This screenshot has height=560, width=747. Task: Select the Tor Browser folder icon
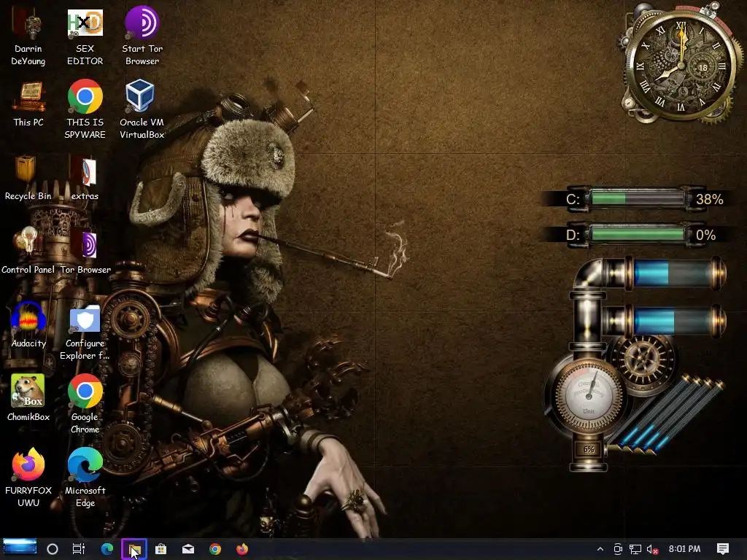pyautogui.click(x=85, y=251)
